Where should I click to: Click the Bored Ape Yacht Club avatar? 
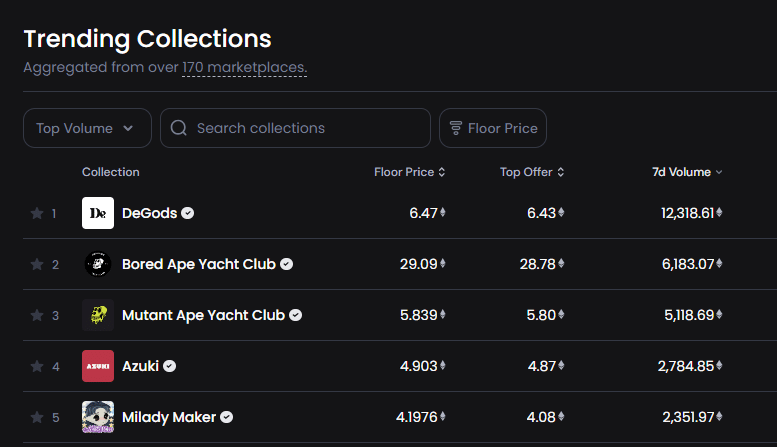click(98, 264)
